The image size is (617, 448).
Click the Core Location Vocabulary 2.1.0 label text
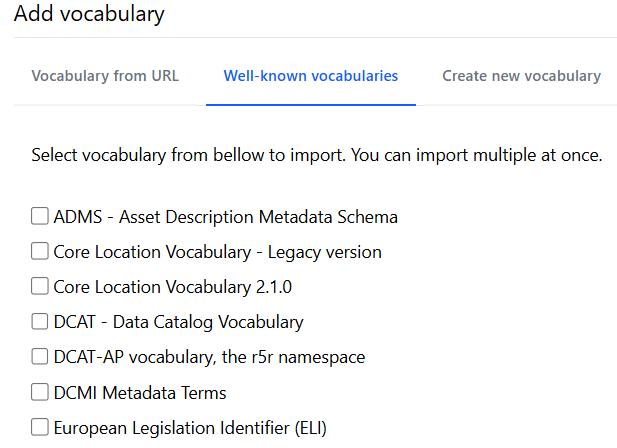172,287
